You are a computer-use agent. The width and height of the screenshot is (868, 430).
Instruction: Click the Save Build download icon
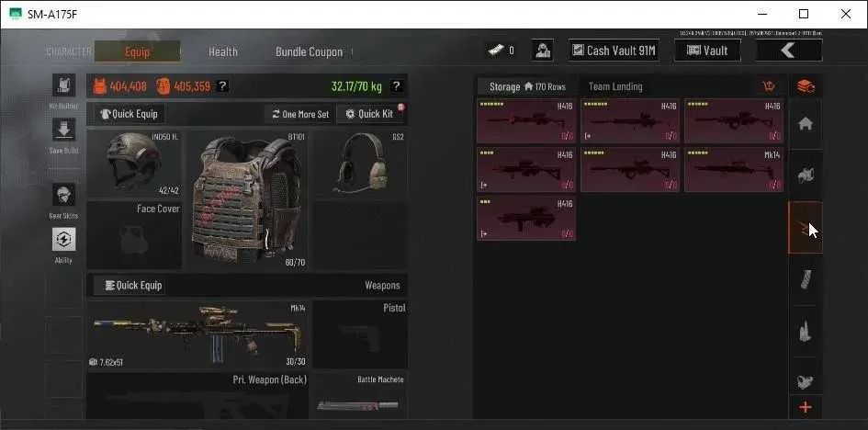[63, 130]
